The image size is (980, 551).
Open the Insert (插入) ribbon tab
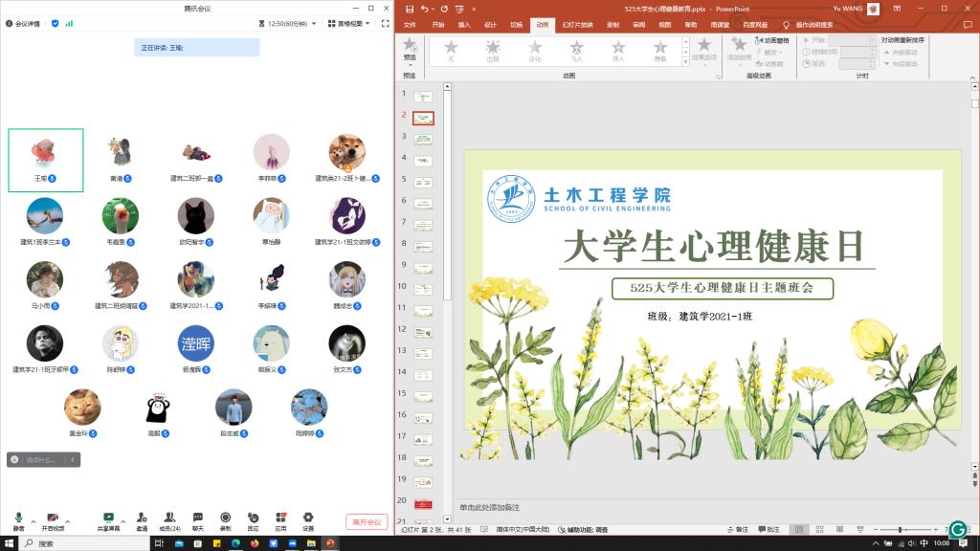(x=464, y=25)
